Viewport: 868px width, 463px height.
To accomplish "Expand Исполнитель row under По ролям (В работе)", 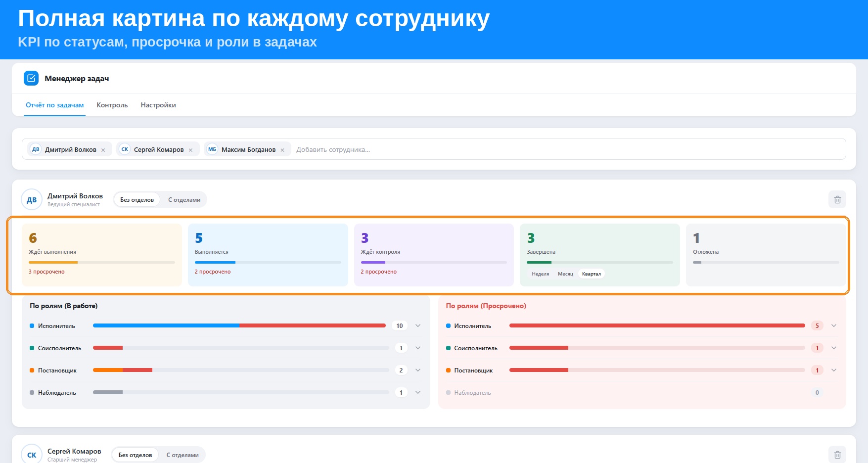I will coord(418,325).
